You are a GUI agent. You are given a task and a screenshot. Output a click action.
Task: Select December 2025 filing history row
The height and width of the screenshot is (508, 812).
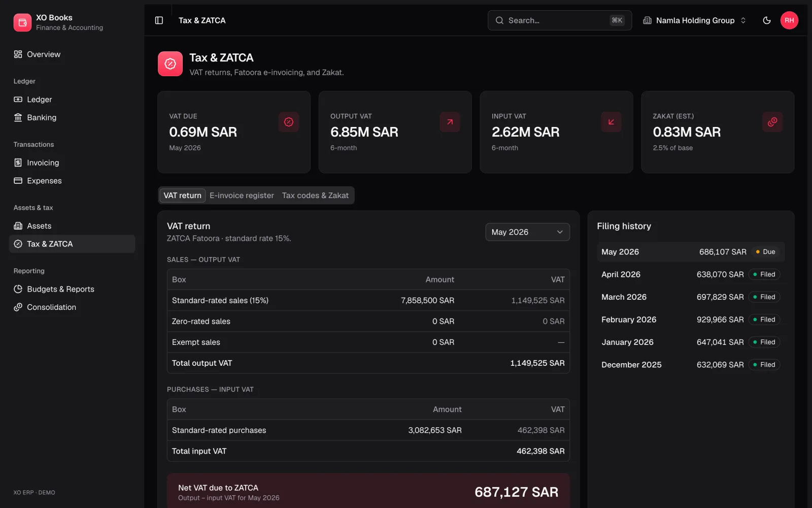[x=691, y=365]
